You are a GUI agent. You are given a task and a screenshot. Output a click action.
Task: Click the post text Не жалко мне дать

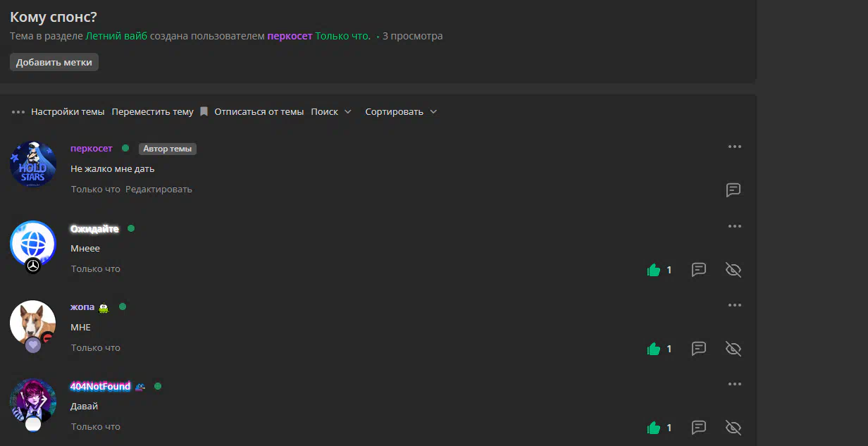tap(113, 169)
